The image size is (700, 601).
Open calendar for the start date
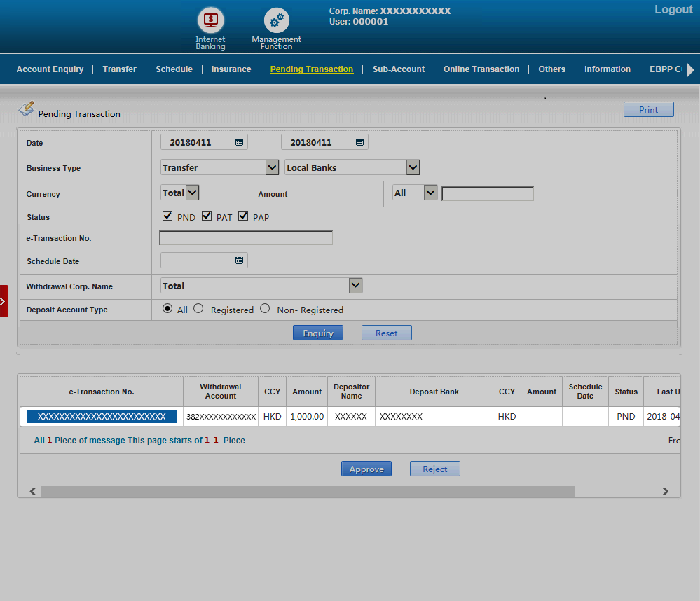point(239,142)
